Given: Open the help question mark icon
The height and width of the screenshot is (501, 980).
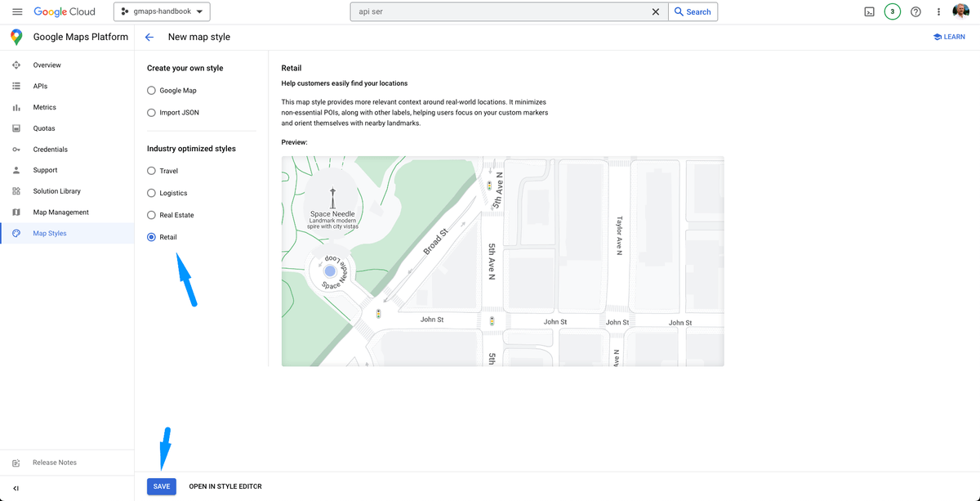Looking at the screenshot, I should click(915, 12).
